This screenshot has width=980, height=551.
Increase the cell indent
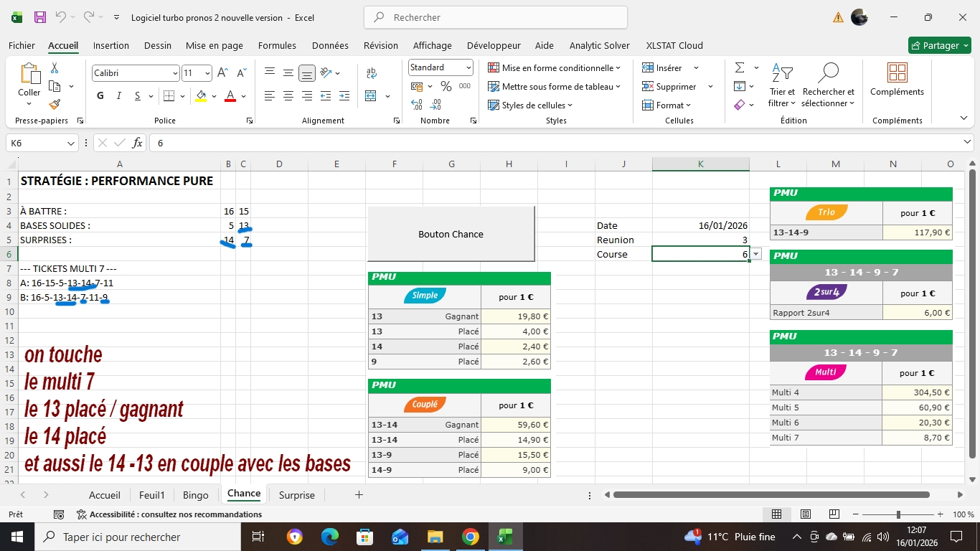coord(344,96)
